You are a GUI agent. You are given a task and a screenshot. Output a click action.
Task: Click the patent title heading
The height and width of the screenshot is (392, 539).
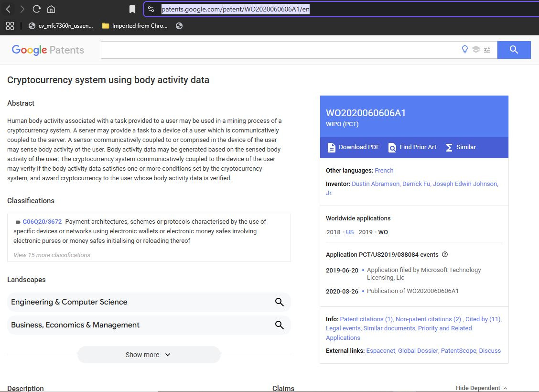108,80
